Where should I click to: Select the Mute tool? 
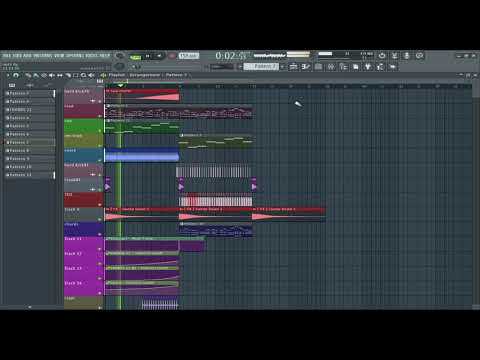click(x=52, y=75)
